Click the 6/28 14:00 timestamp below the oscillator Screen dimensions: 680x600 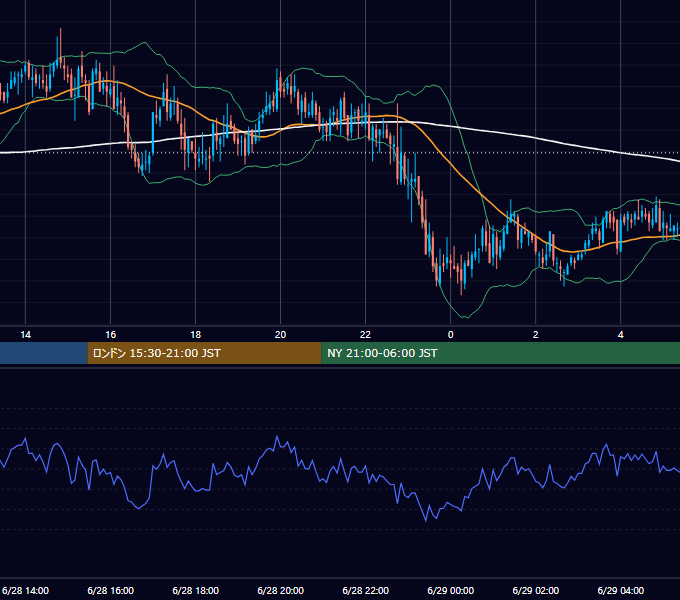tap(25, 590)
